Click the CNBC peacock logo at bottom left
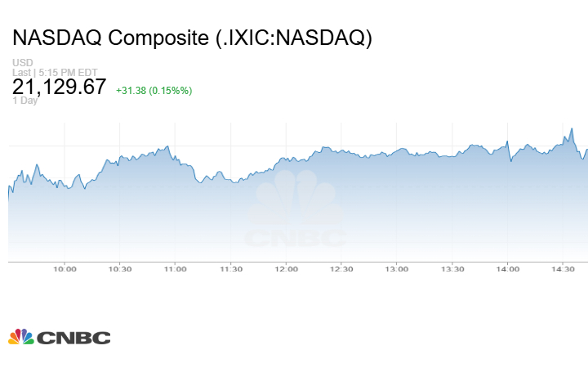 (x=20, y=337)
